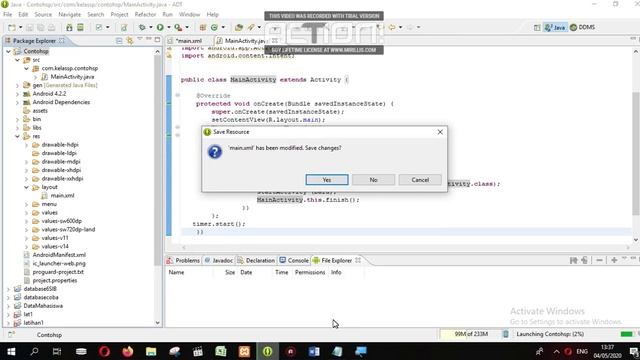Image resolution: width=640 pixels, height=360 pixels.
Task: Click the Open Type toolbar icon
Action: pos(239,27)
